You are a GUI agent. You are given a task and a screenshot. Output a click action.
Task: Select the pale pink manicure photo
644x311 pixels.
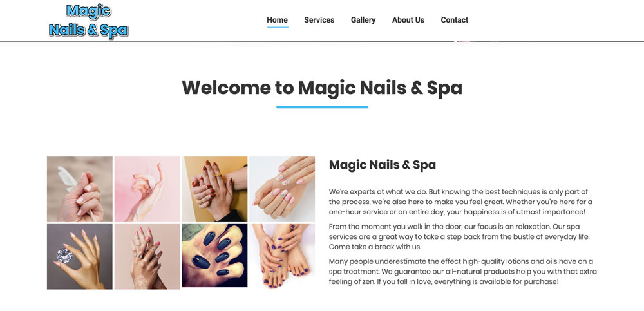[x=282, y=189]
